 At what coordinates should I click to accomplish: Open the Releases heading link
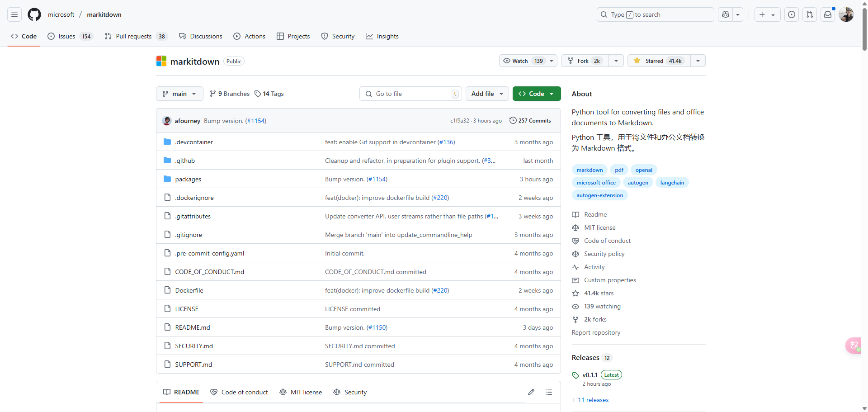pos(585,357)
